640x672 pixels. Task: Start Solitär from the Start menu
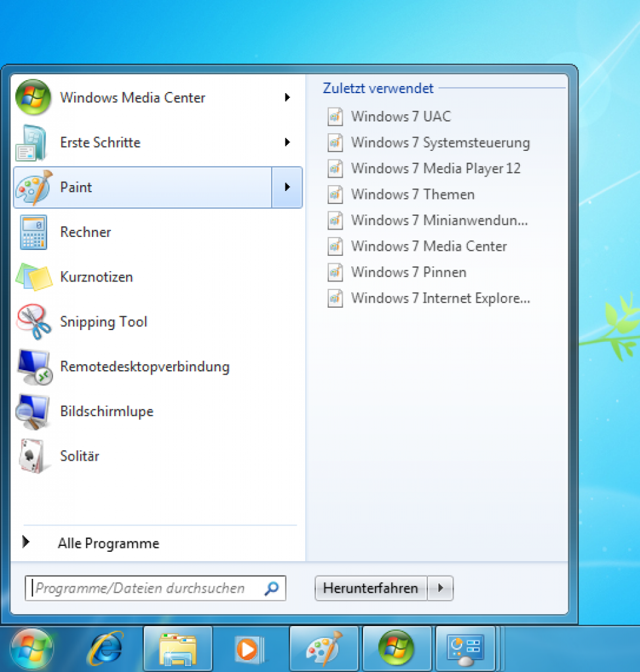pyautogui.click(x=158, y=456)
